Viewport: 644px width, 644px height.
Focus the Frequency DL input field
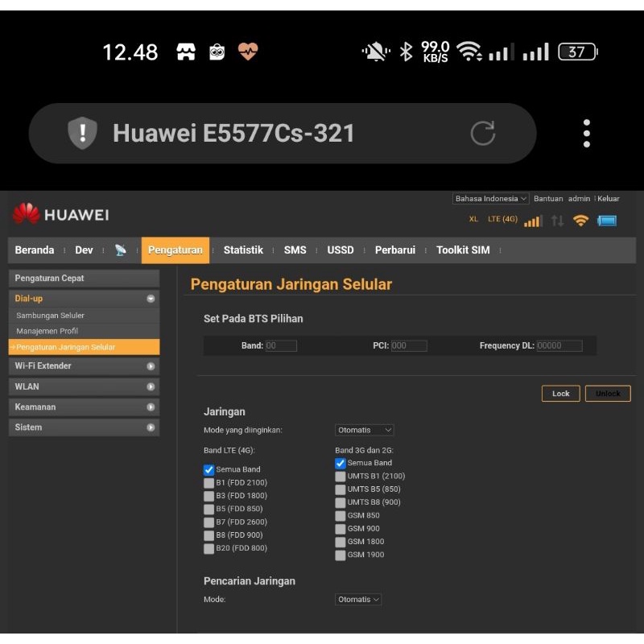tap(559, 345)
